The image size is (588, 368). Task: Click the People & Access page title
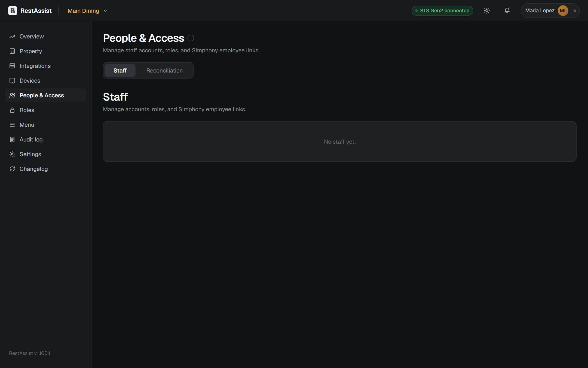coord(144,38)
